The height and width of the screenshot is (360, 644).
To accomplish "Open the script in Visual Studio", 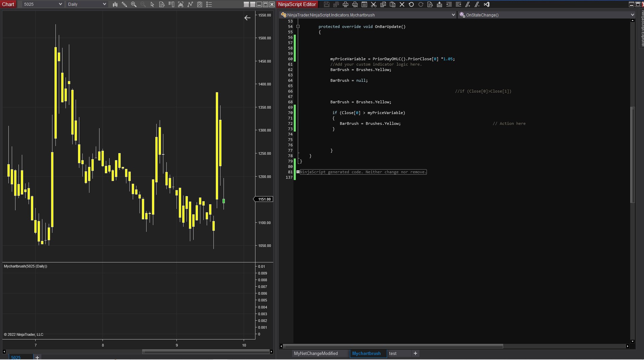I will point(486,4).
